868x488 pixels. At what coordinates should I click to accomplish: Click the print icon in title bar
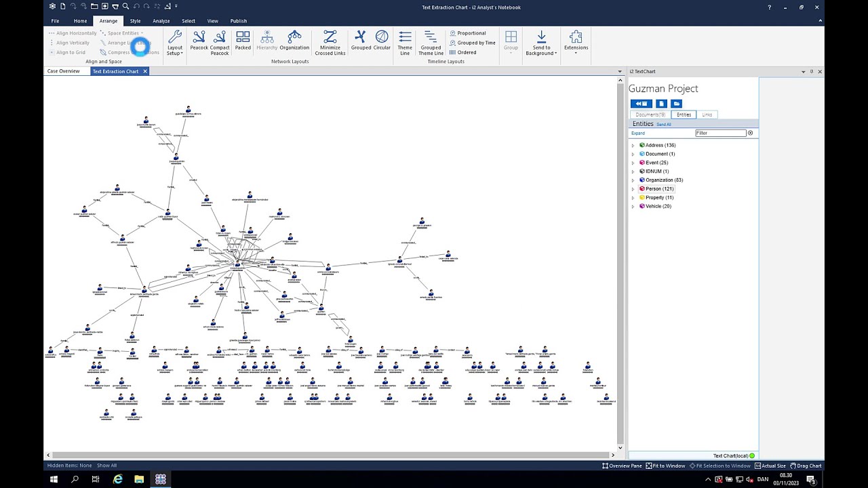[x=115, y=7]
